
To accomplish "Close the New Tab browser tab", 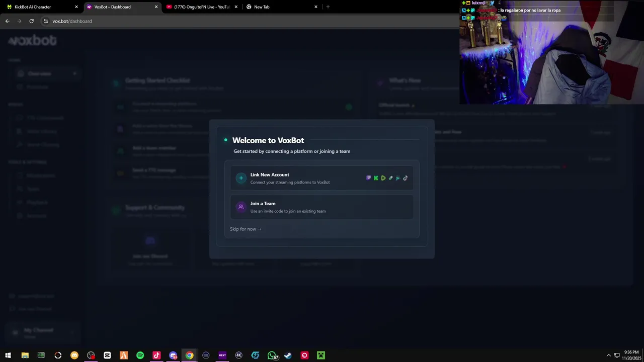I will (x=316, y=7).
